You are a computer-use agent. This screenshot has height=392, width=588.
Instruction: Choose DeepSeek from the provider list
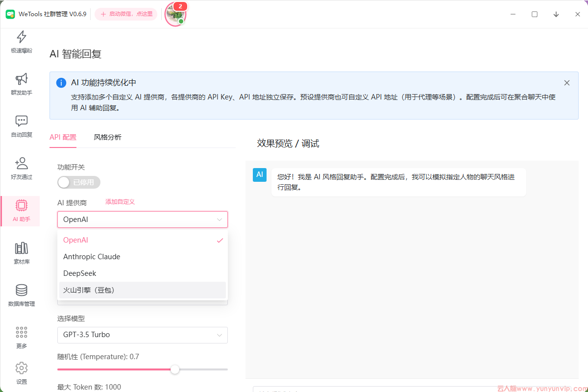coord(143,273)
